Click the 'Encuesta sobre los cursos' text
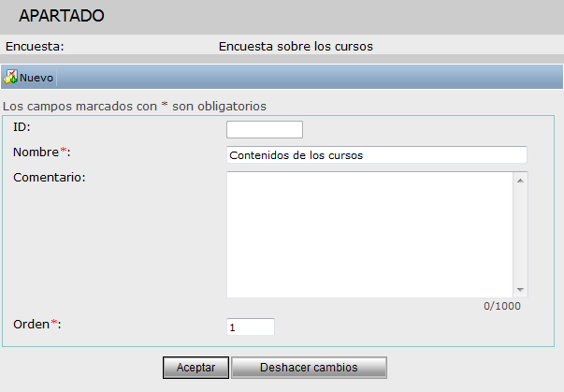The height and width of the screenshot is (392, 564). (296, 47)
